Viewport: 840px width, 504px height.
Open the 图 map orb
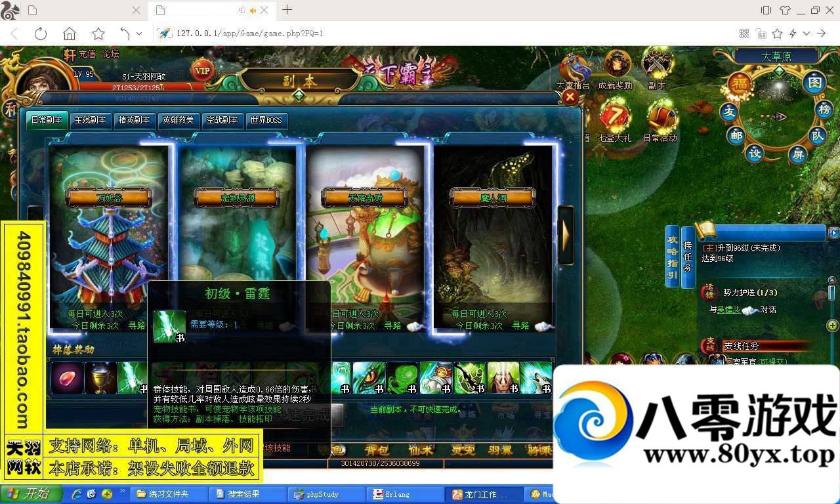(814, 83)
